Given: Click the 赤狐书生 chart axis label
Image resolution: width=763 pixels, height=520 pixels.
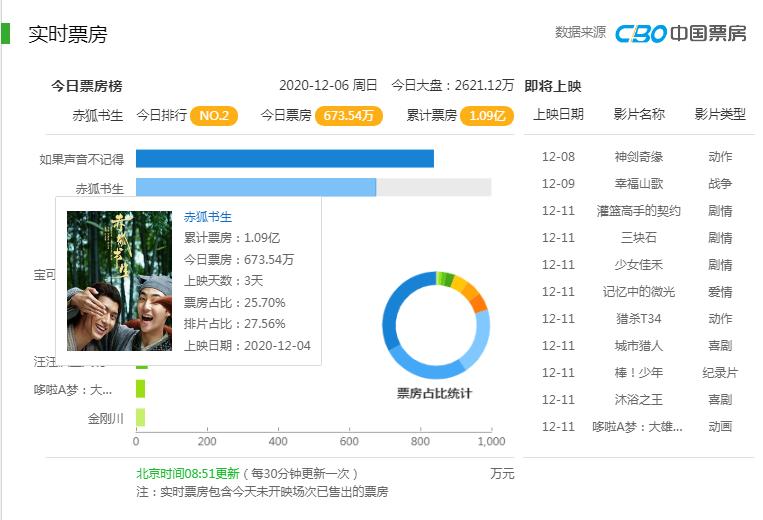Looking at the screenshot, I should pos(100,188).
